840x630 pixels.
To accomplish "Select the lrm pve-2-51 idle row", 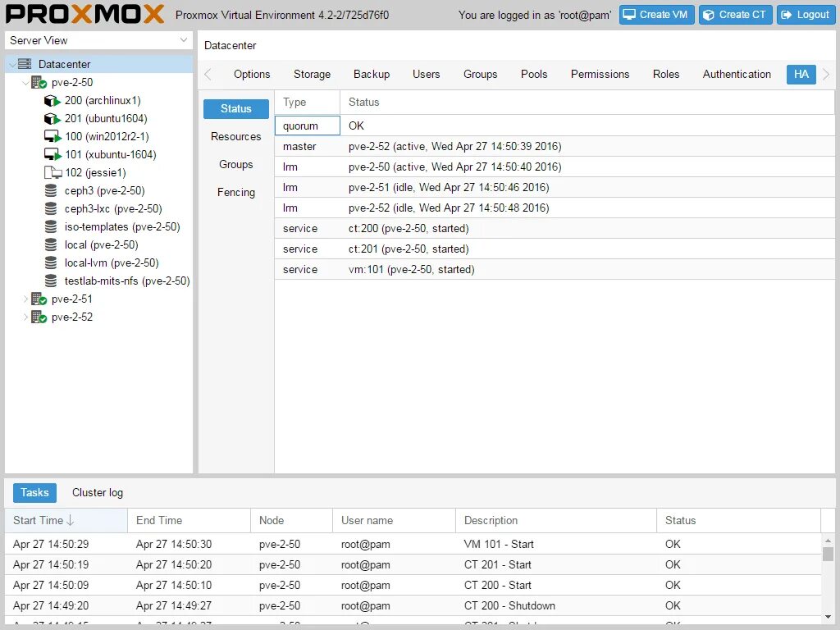I will pos(555,188).
